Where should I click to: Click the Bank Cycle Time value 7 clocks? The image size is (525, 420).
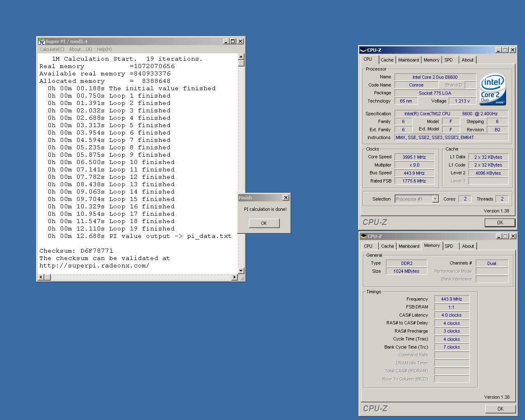(452, 347)
